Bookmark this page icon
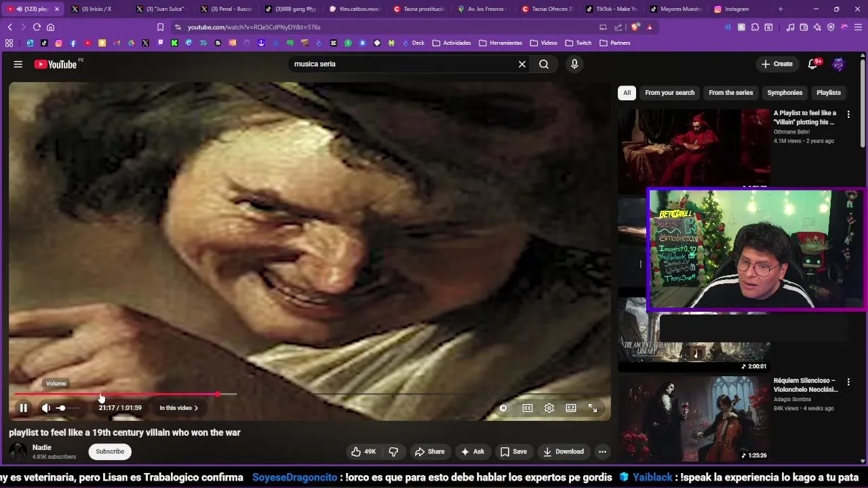 [x=160, y=27]
